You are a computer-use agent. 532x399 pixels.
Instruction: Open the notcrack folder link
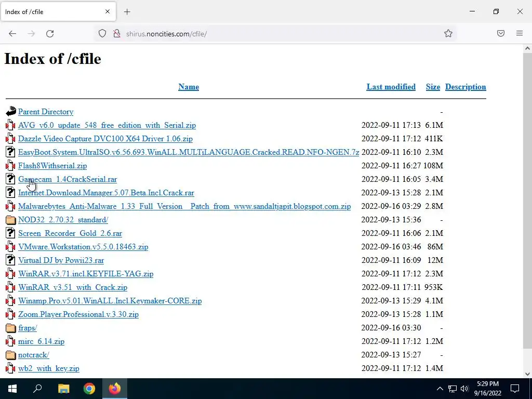click(34, 355)
